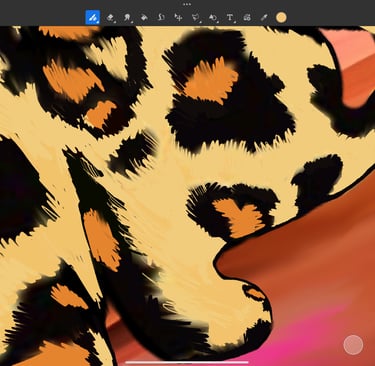Tap the translucent touch shortcut circle
The image size is (375, 366).
point(353,345)
